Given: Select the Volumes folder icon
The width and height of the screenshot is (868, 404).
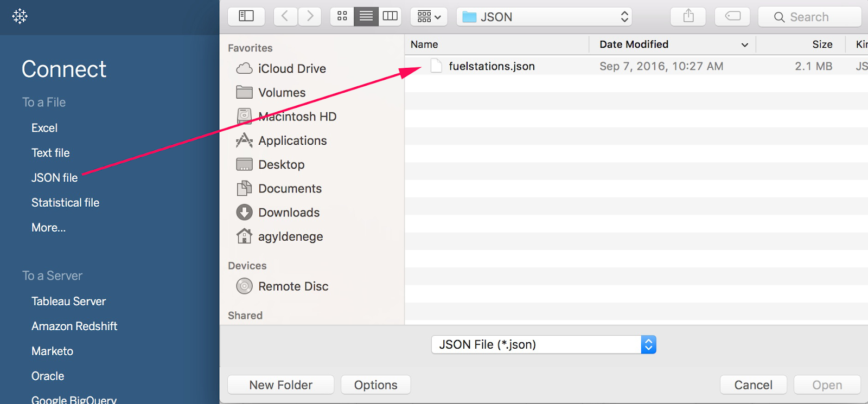Looking at the screenshot, I should (x=244, y=92).
